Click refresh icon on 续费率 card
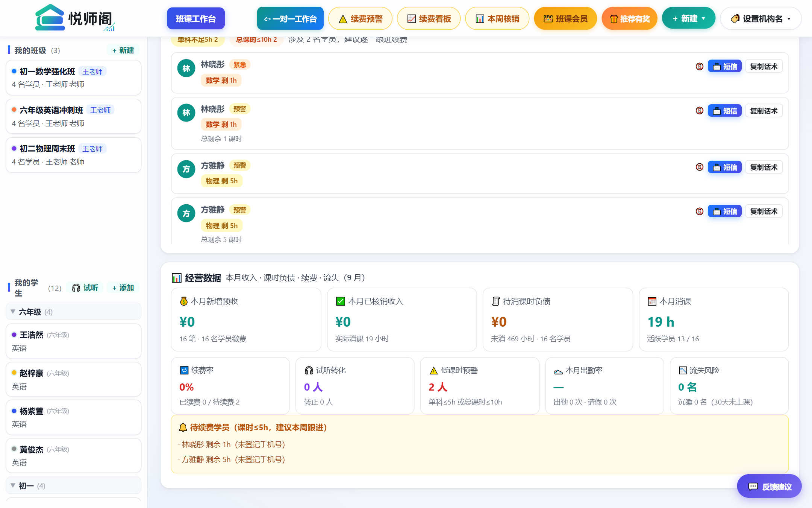Screen dimensions: 812x508 pos(184,370)
